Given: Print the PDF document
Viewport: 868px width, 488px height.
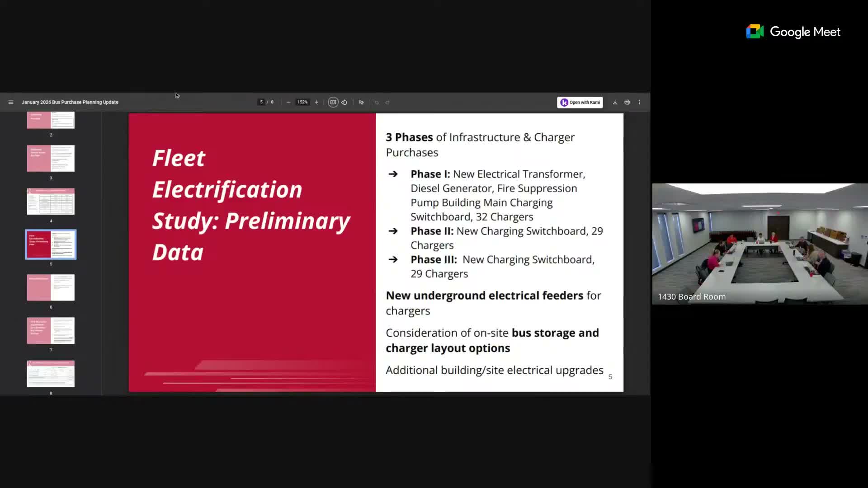Looking at the screenshot, I should click(627, 102).
